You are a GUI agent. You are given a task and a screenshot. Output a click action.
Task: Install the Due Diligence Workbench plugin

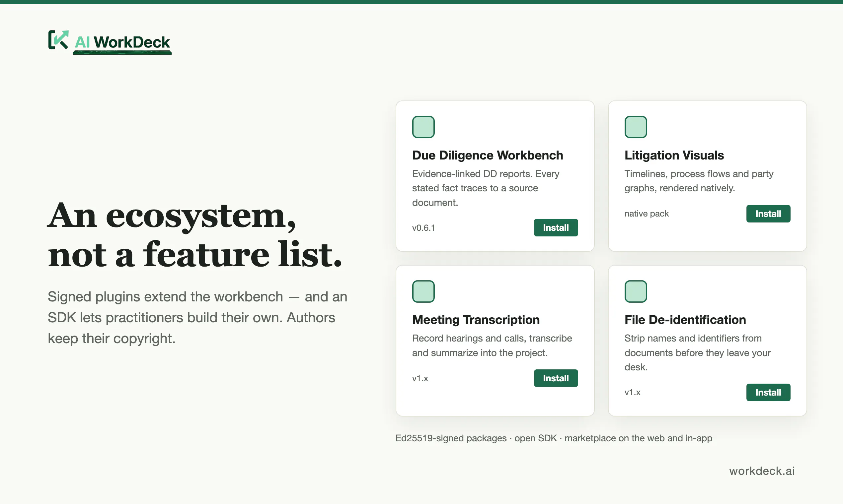tap(556, 227)
